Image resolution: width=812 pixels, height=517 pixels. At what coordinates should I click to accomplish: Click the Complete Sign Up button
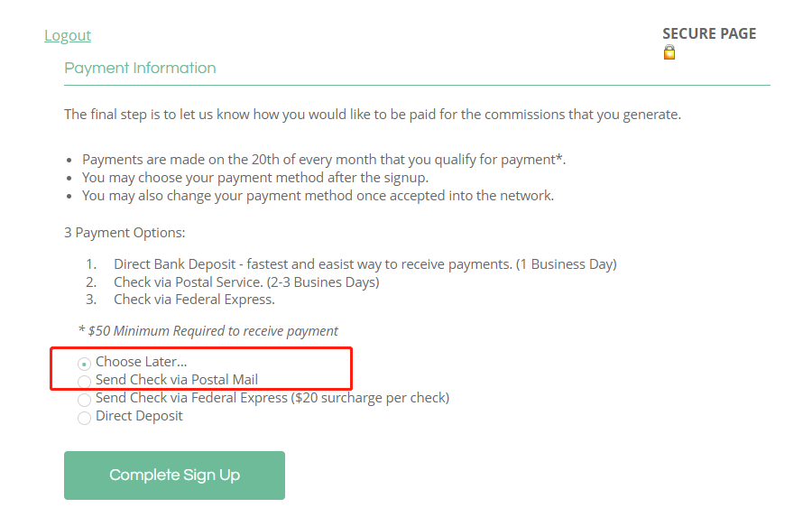pos(174,475)
